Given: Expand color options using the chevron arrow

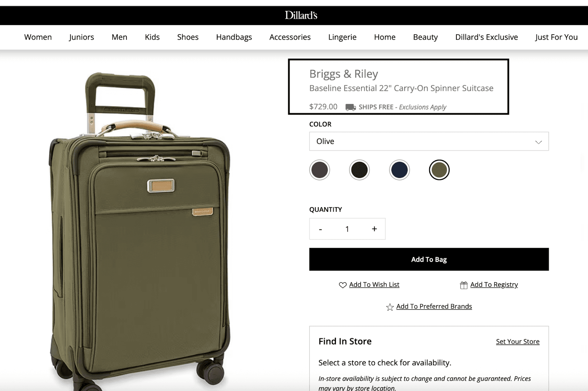Looking at the screenshot, I should (x=538, y=142).
